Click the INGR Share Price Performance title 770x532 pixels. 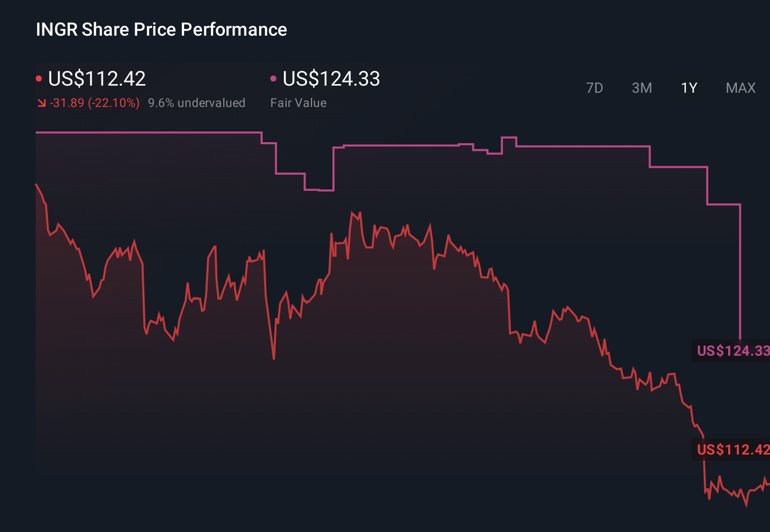(161, 30)
